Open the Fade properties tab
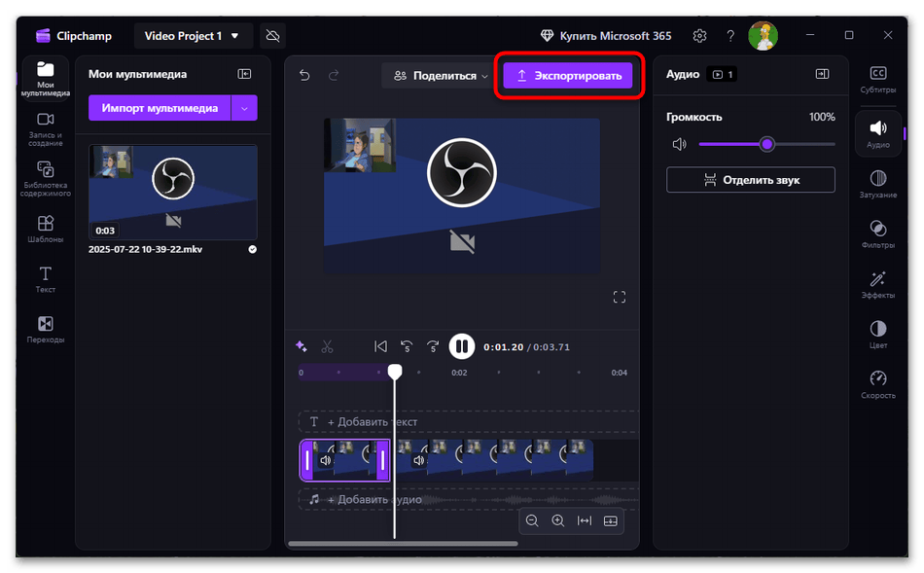The width and height of the screenshot is (924, 573). pos(878,183)
